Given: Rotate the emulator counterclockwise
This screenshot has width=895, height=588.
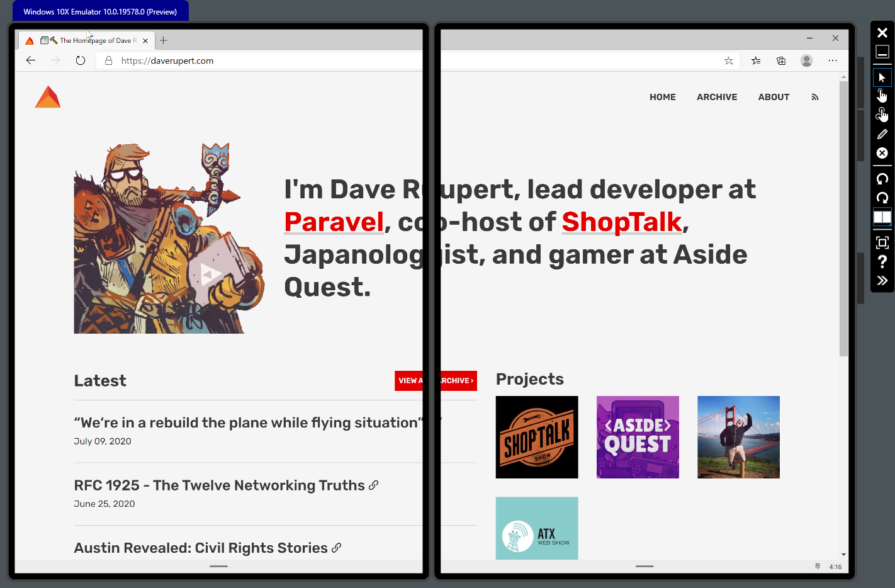Looking at the screenshot, I should coord(882,179).
